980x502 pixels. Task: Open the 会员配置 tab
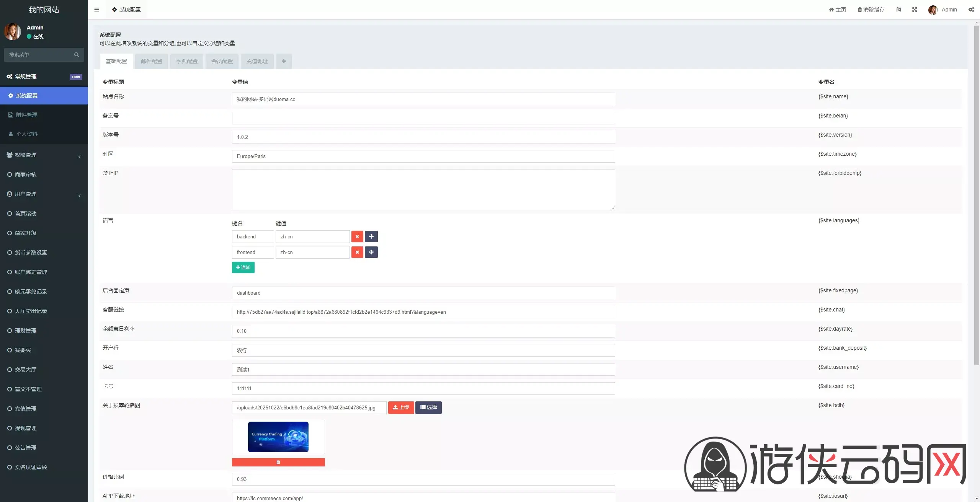(222, 61)
